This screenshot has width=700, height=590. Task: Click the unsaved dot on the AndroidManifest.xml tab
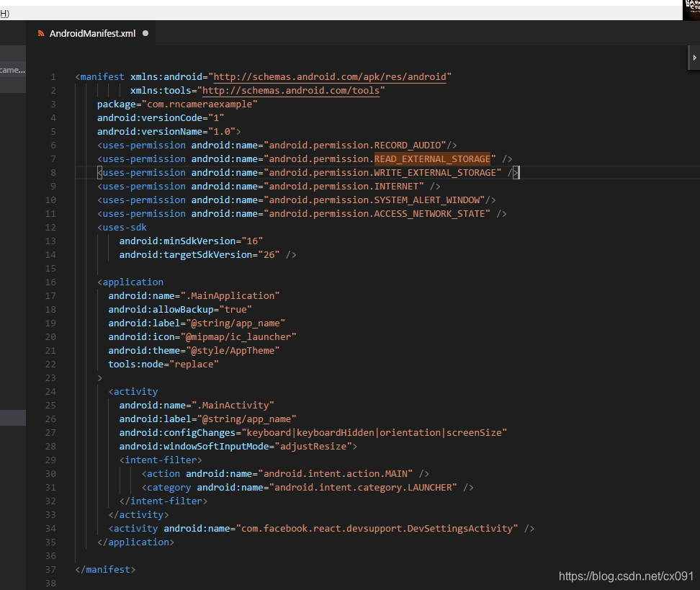click(145, 33)
